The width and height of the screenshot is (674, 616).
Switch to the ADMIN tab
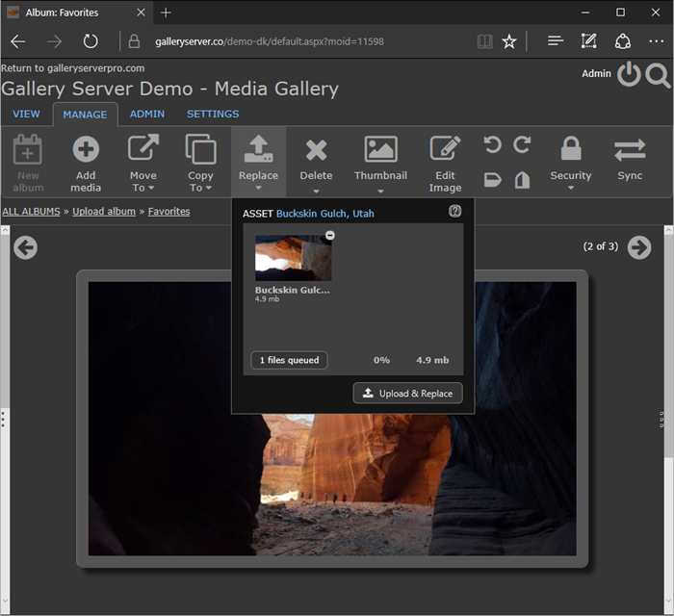(x=147, y=114)
